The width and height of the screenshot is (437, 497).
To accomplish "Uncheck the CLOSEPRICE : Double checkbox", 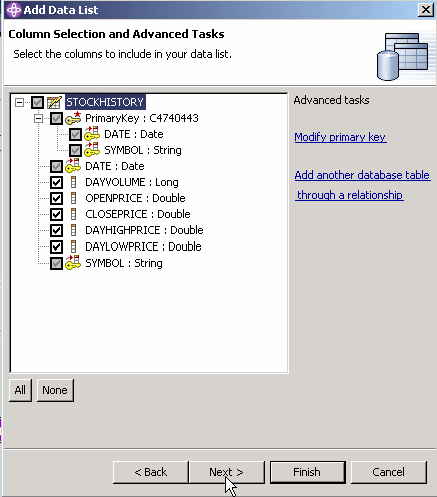I will click(56, 214).
